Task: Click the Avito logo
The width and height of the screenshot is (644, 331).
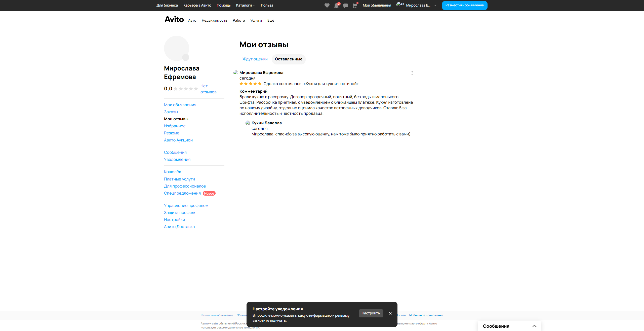Action: tap(174, 19)
